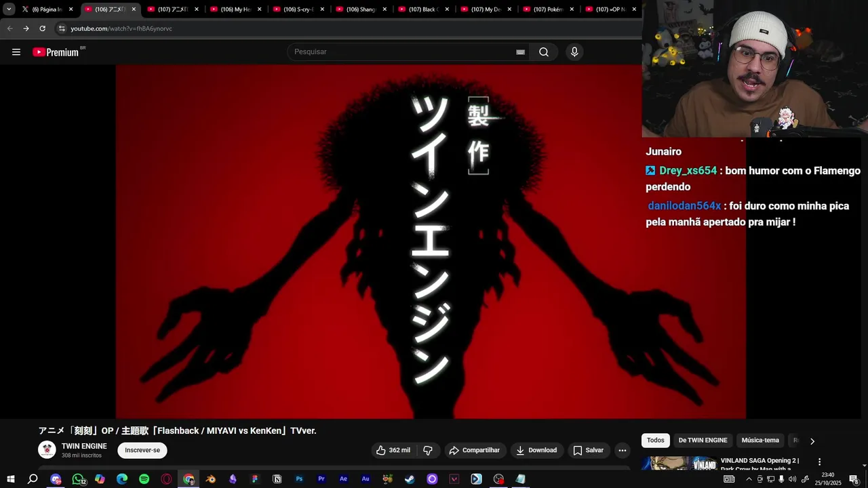The width and height of the screenshot is (868, 488).
Task: Select the Todos filter chip
Action: click(x=656, y=441)
